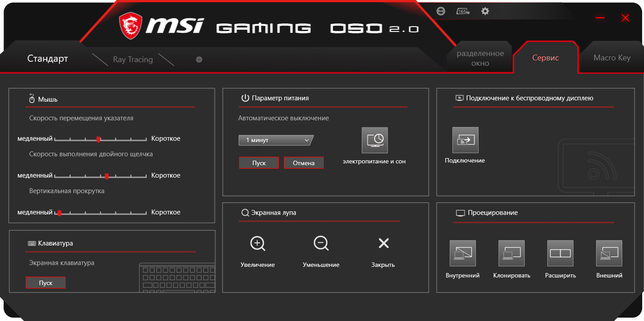Click the pointer speed slider handle
644x321 pixels.
tap(98, 139)
